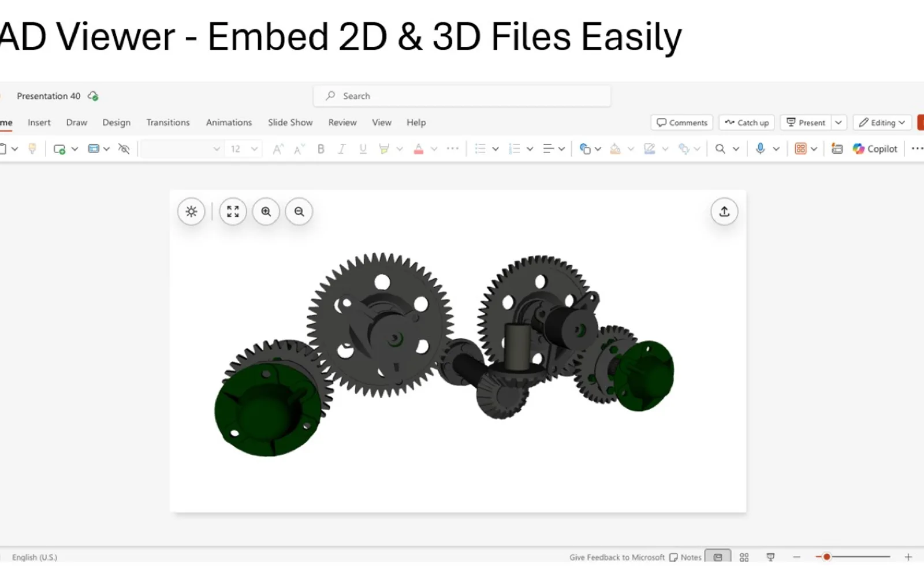This screenshot has height=578, width=924.
Task: Click Give Feedback to Microsoft link
Action: pyautogui.click(x=617, y=557)
